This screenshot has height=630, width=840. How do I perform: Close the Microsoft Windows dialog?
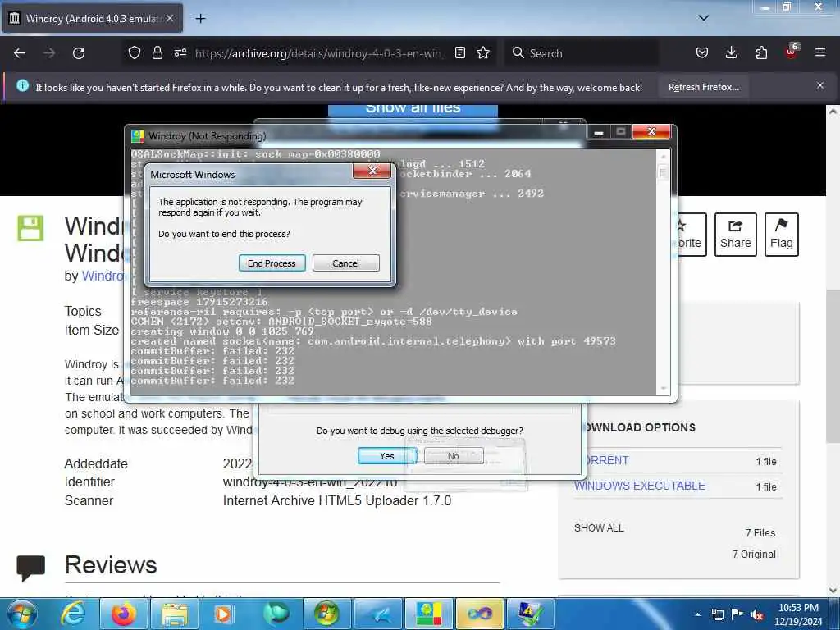tap(372, 171)
